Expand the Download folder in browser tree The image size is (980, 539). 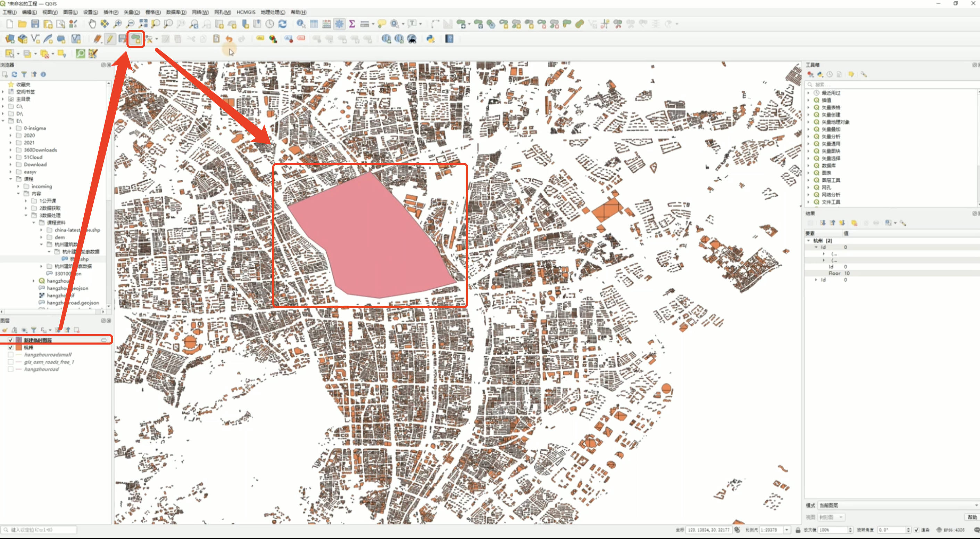click(x=11, y=164)
